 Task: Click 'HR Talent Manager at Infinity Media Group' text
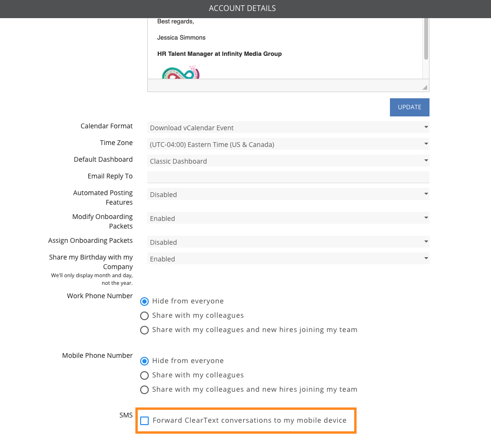click(219, 54)
